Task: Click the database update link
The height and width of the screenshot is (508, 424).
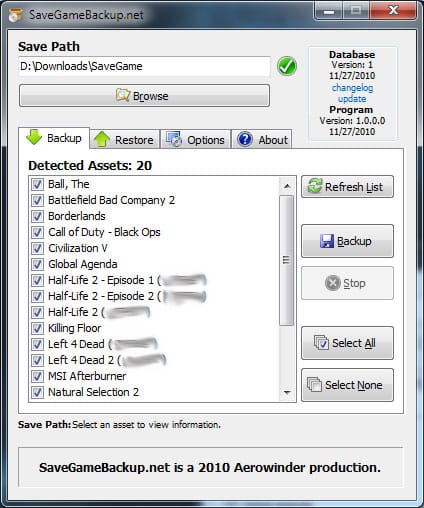Action: [352, 99]
